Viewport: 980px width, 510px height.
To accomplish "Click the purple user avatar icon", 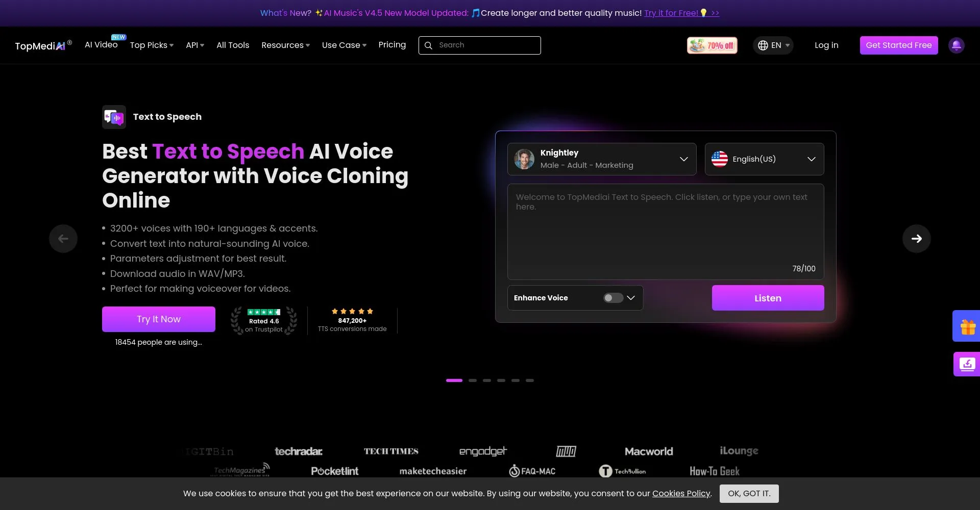I will pos(956,45).
